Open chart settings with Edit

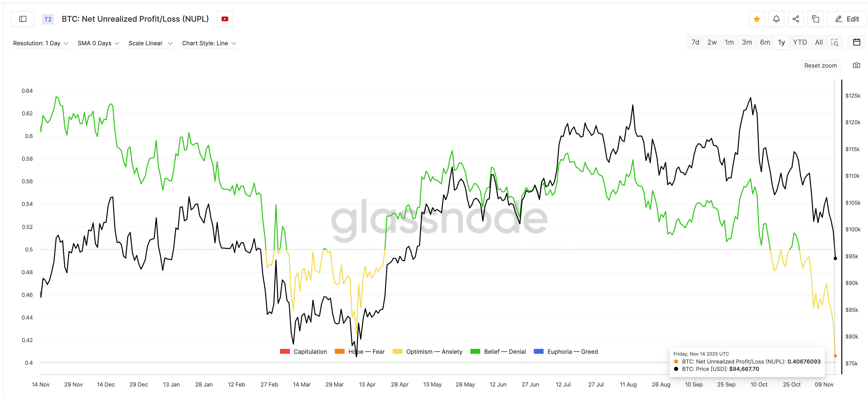[847, 19]
